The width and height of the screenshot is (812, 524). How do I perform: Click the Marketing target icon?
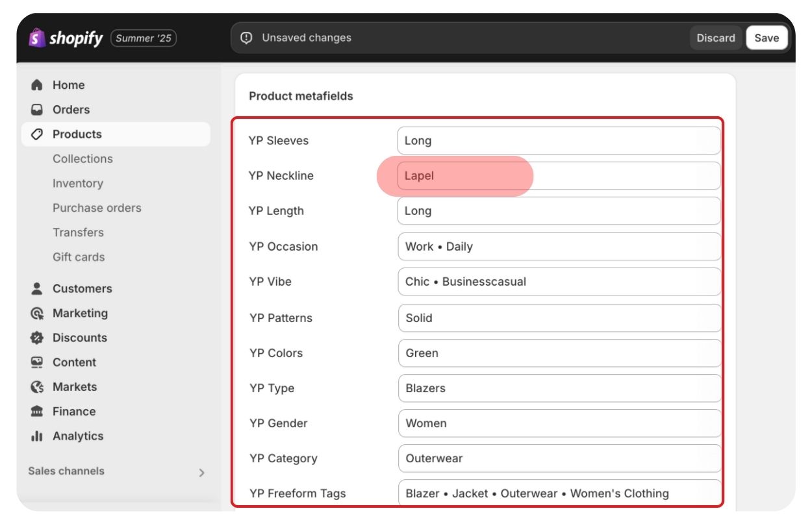tap(37, 313)
